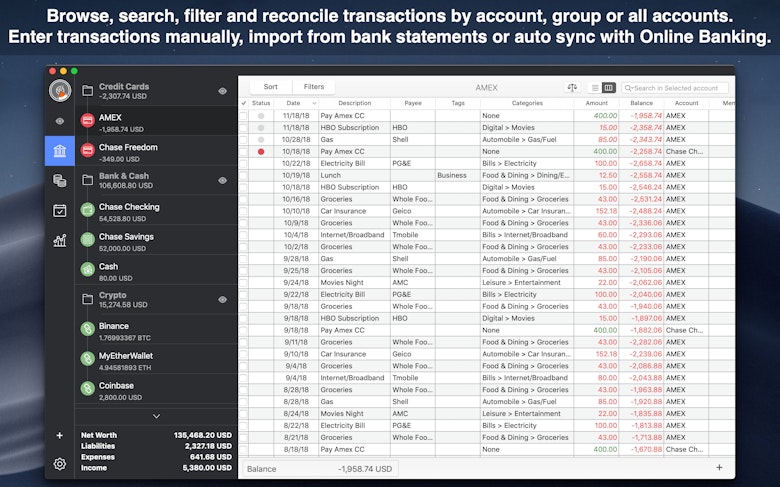Toggle the sidebar eye visibility icon
The image size is (780, 487).
(x=60, y=121)
